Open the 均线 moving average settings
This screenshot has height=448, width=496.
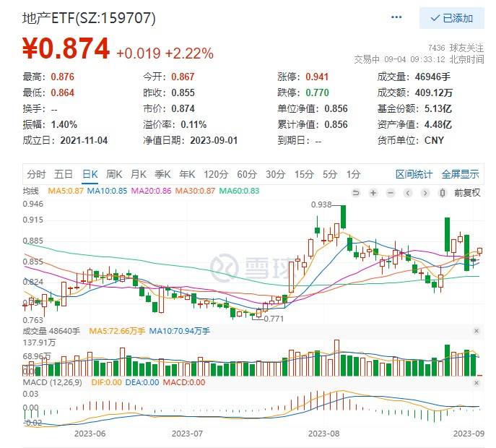point(31,191)
